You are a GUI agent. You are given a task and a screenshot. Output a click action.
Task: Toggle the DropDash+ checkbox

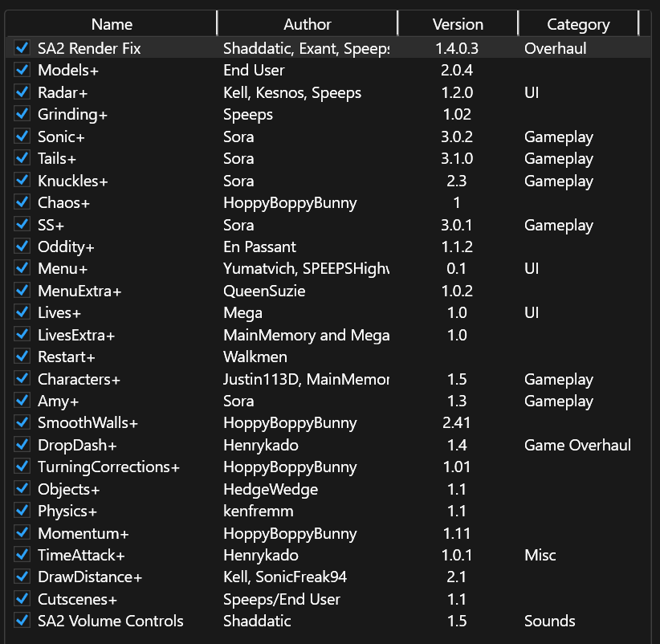coord(22,445)
